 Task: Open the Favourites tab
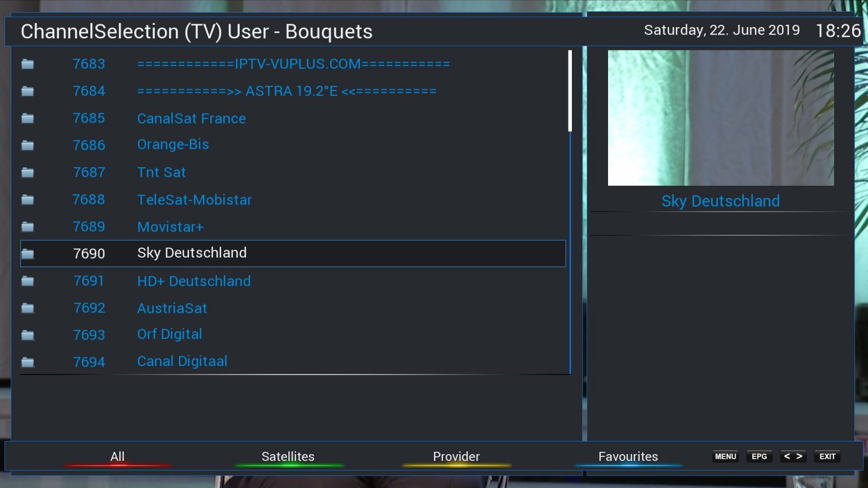tap(628, 457)
